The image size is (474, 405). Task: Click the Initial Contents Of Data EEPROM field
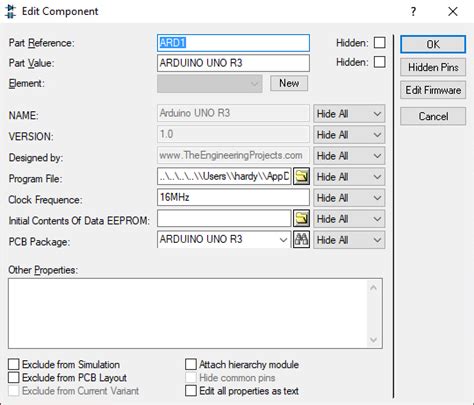224,219
